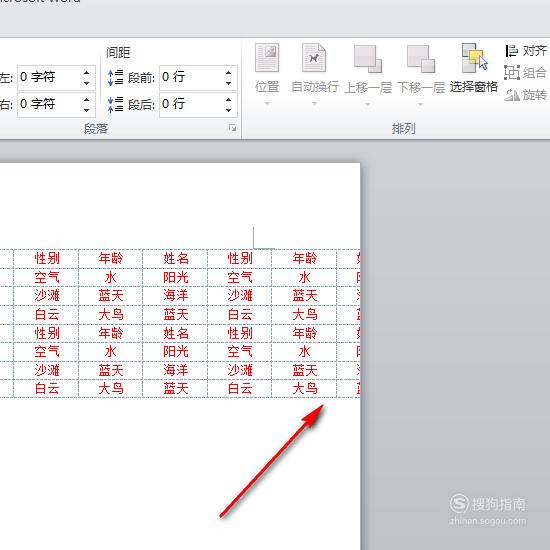Decrease left indent with the down spinner
The width and height of the screenshot is (550, 550).
[x=86, y=83]
